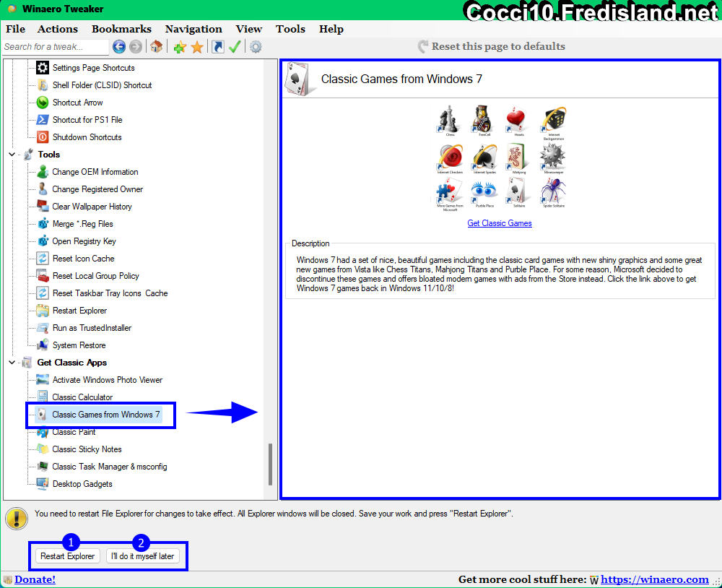This screenshot has width=722, height=588.
Task: Click the Classic Calculator icon
Action: click(x=43, y=397)
